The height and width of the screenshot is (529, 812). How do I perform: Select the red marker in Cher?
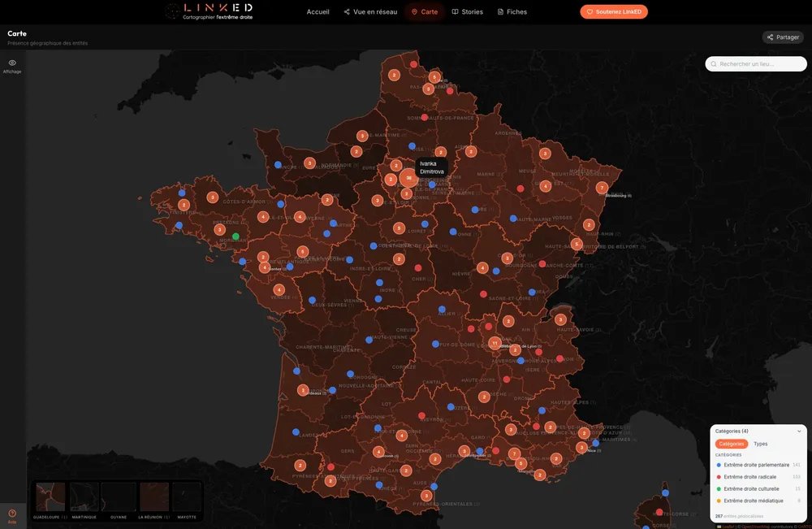point(418,268)
